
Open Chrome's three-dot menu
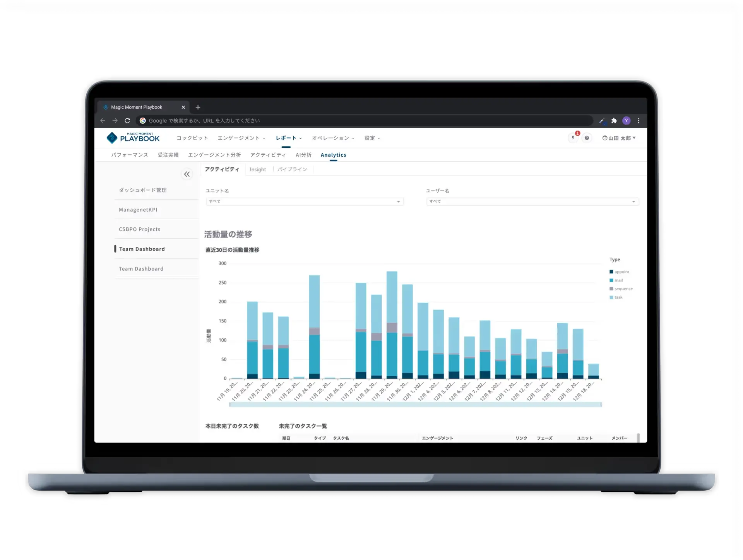click(639, 121)
